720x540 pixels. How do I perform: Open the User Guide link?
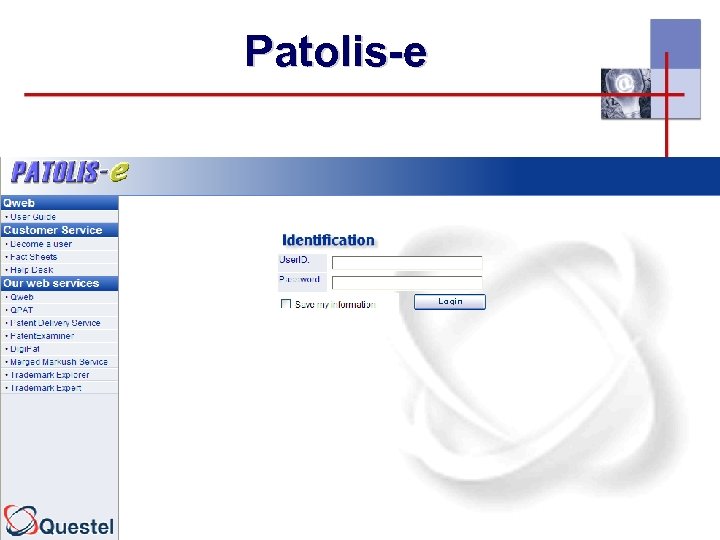33,217
